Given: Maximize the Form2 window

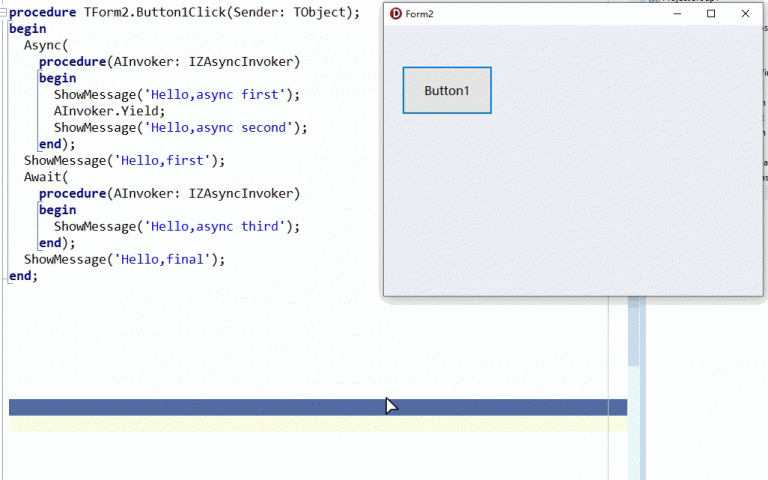Looking at the screenshot, I should [x=711, y=14].
